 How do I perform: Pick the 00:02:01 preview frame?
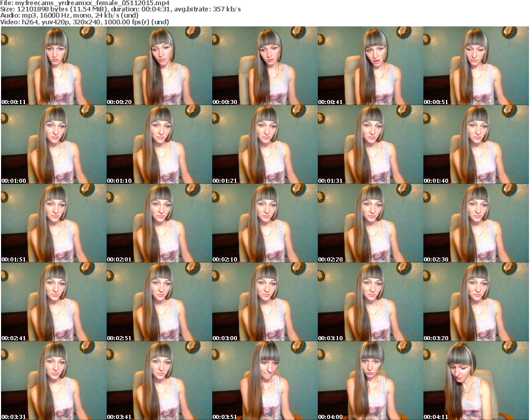(x=159, y=224)
